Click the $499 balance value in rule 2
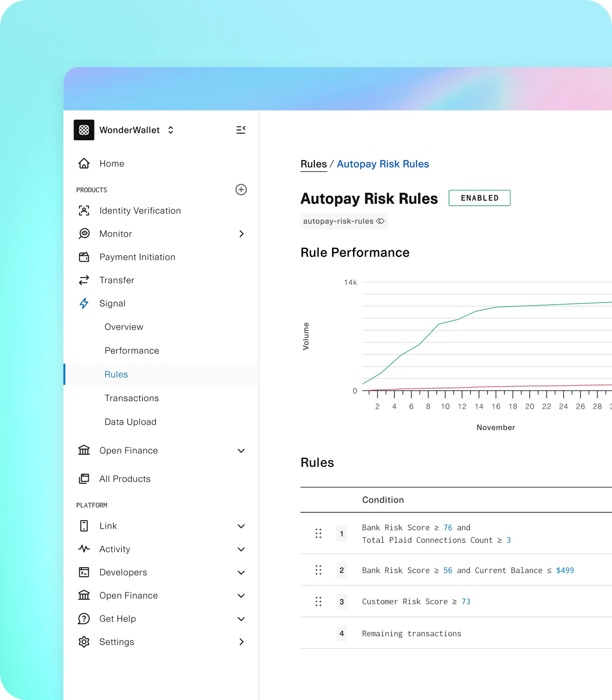The image size is (612, 700). click(565, 570)
